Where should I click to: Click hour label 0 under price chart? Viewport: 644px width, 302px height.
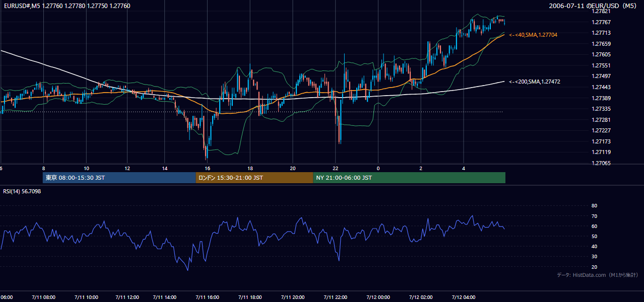pos(378,169)
